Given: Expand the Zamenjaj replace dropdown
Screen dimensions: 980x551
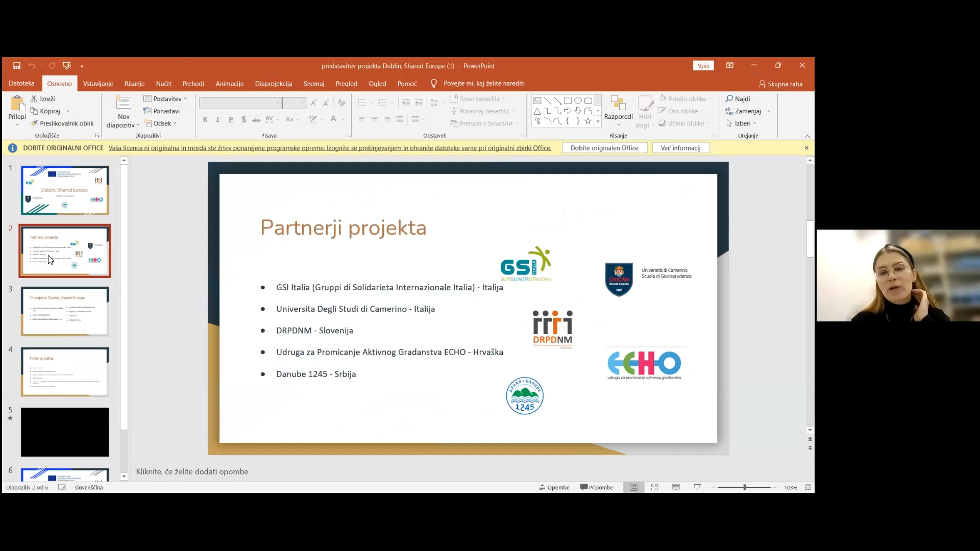Looking at the screenshot, I should pyautogui.click(x=769, y=111).
